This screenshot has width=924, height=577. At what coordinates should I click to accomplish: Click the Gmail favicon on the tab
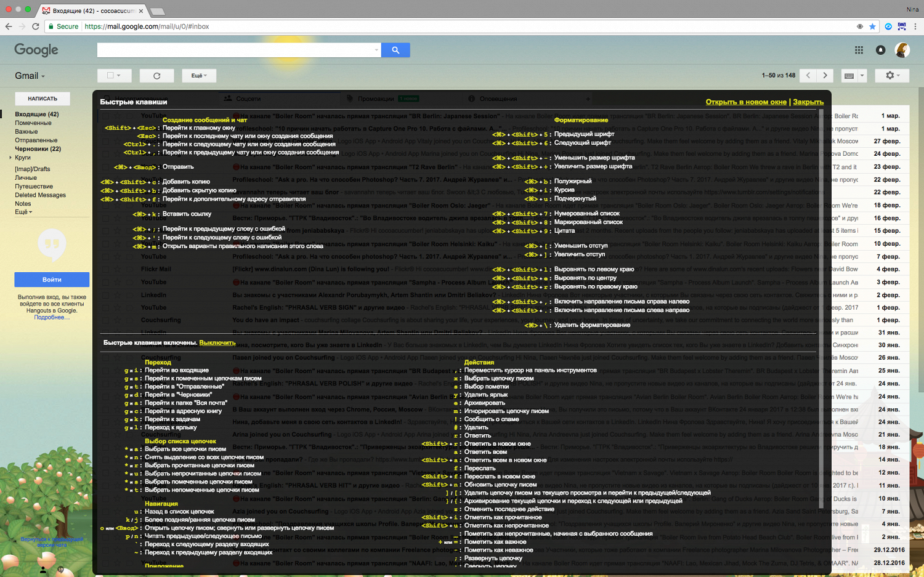[46, 10]
